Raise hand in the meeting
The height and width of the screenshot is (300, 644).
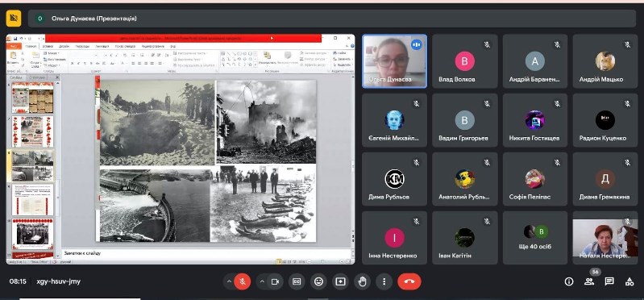tap(362, 281)
